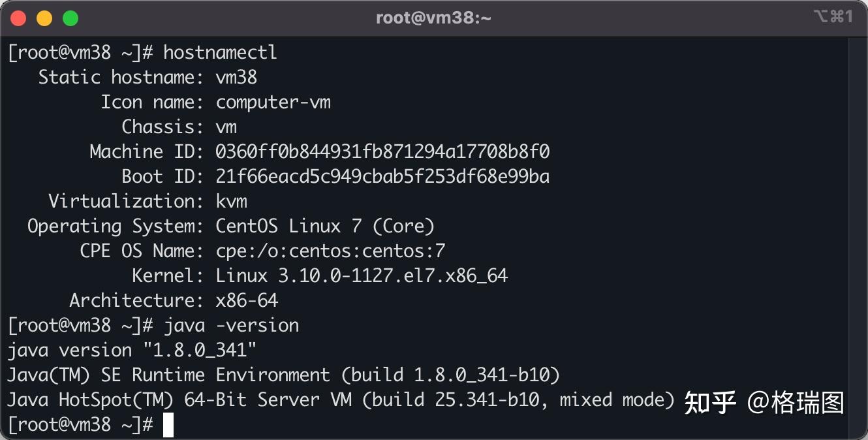Viewport: 868px width, 440px height.
Task: Click the Java HotSpot(TM) 64-Bit Server line
Action: [341, 400]
